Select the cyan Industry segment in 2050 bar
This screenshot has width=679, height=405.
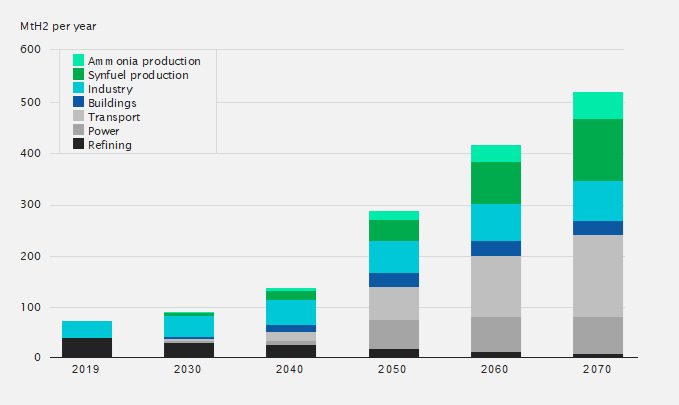[394, 257]
